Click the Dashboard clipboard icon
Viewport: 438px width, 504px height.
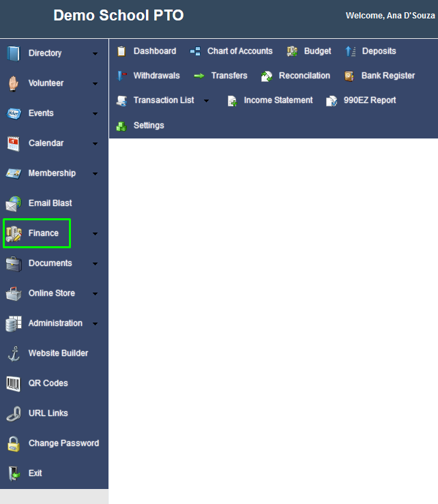[121, 51]
